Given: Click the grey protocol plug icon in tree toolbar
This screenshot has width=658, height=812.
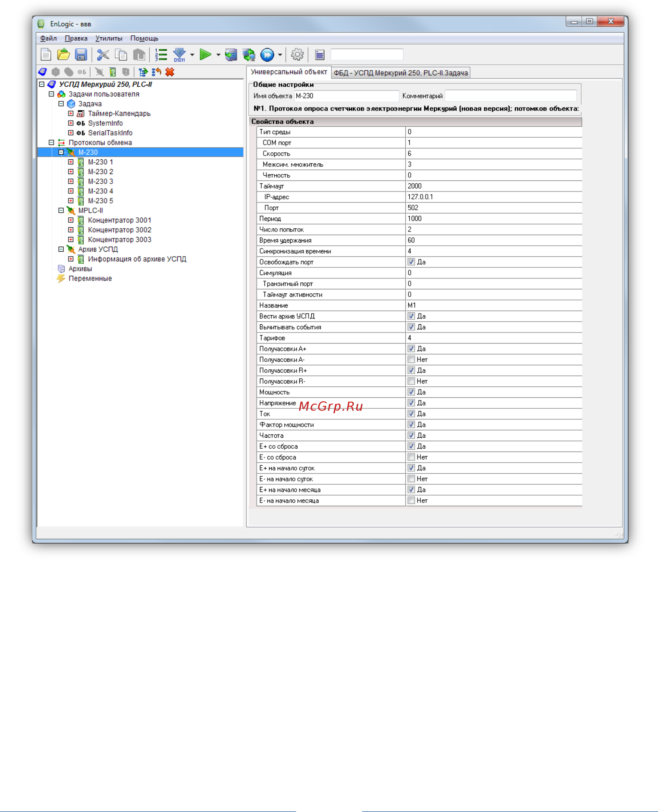Looking at the screenshot, I should coord(99,72).
